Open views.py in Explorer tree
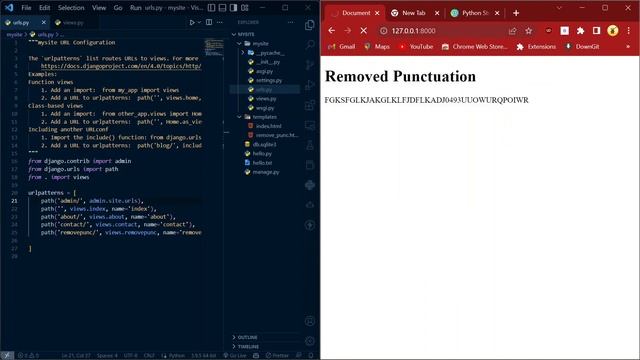 tap(265, 99)
